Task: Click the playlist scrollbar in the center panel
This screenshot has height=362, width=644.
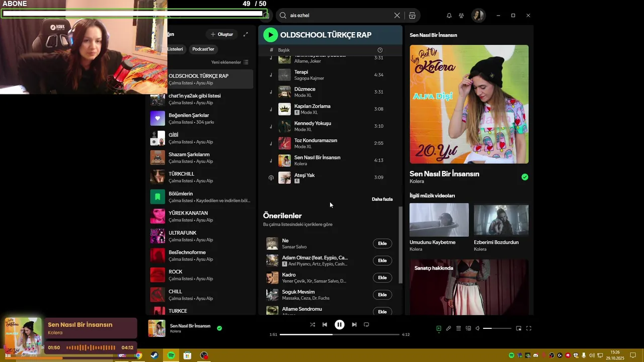Action: [x=400, y=245]
